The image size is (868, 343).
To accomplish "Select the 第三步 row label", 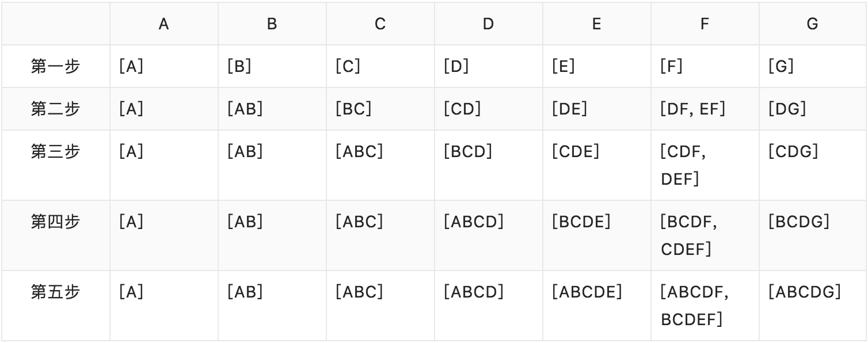I will tap(55, 151).
